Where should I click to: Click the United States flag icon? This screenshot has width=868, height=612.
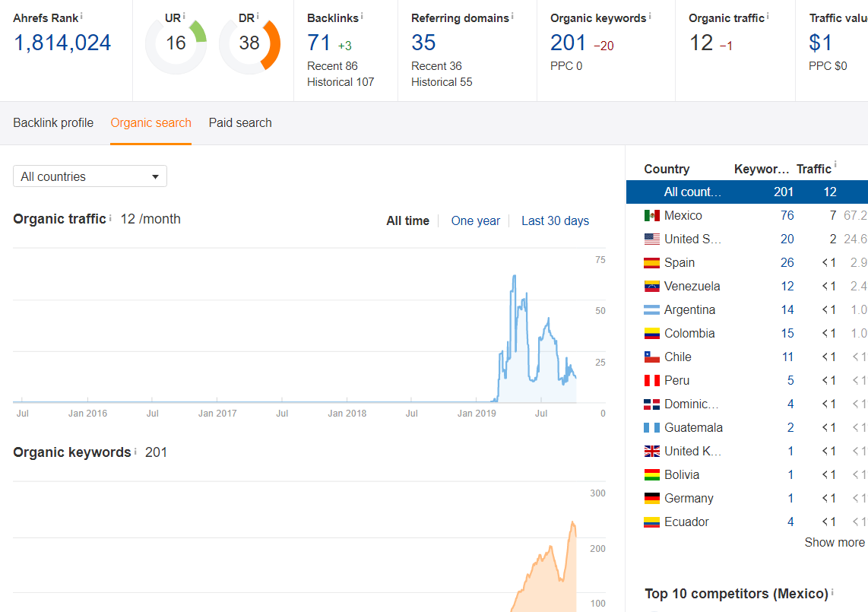point(651,239)
